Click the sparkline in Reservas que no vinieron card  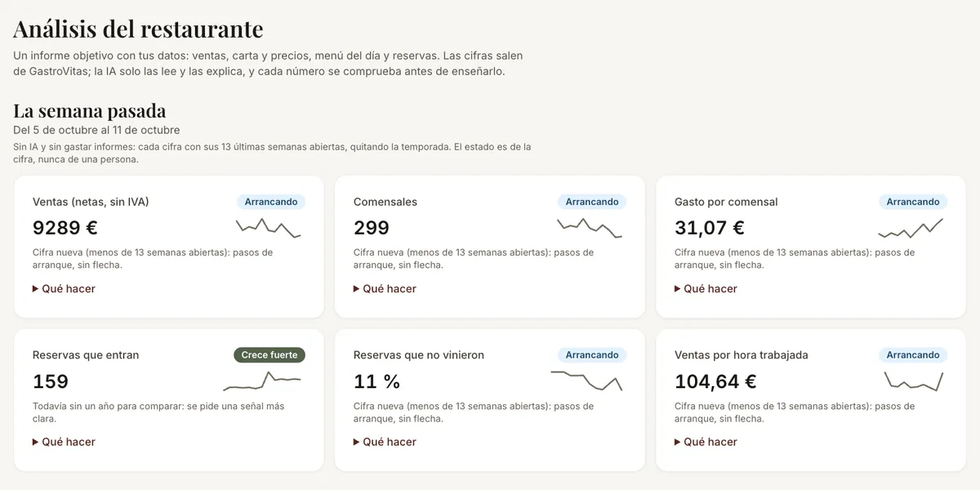[586, 381]
